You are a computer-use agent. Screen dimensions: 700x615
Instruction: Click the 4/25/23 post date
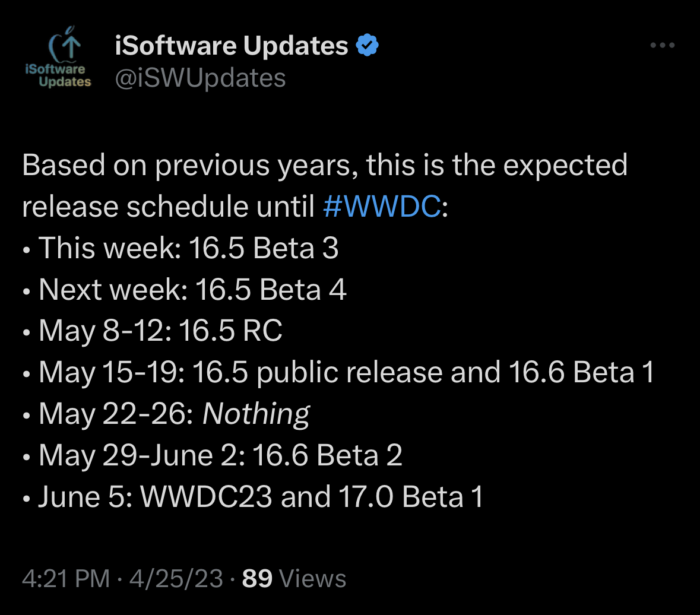[176, 578]
